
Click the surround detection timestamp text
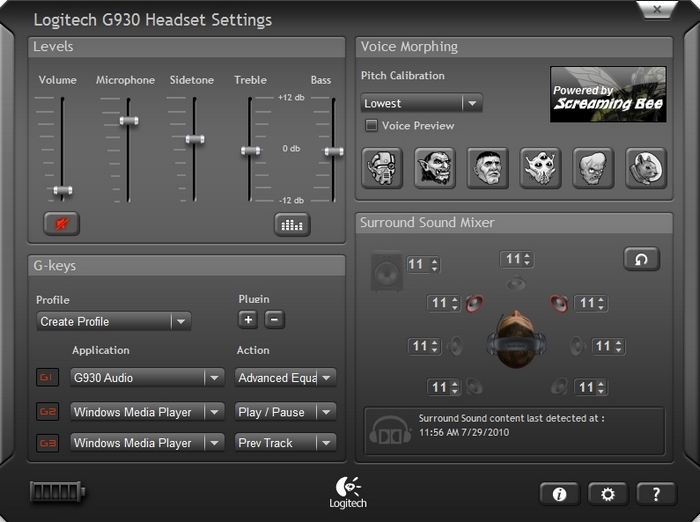tap(464, 432)
